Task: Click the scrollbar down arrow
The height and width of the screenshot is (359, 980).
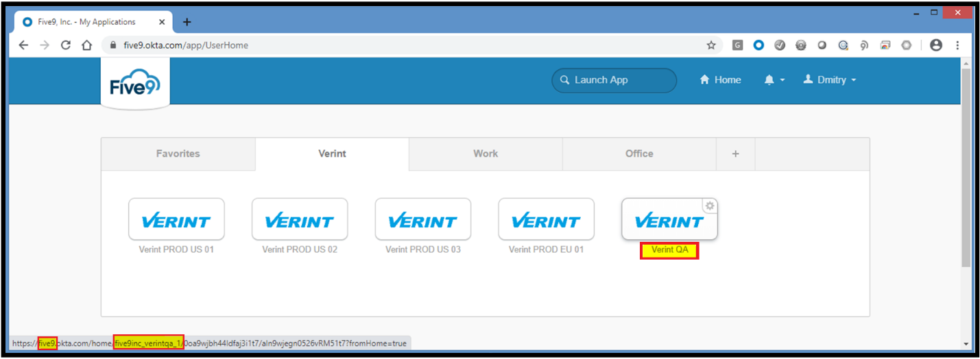Action: (x=966, y=343)
